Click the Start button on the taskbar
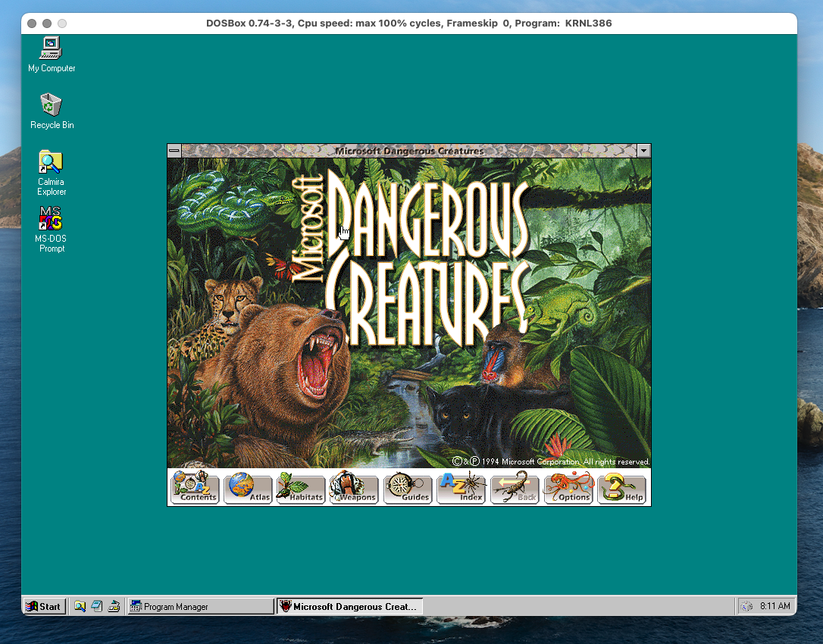The height and width of the screenshot is (644, 823). point(45,606)
